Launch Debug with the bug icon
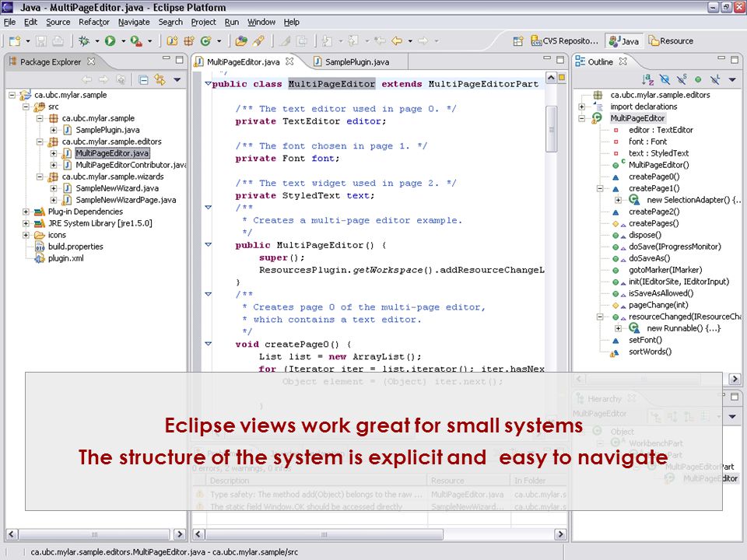Image resolution: width=747 pixels, height=560 pixels. (x=84, y=41)
